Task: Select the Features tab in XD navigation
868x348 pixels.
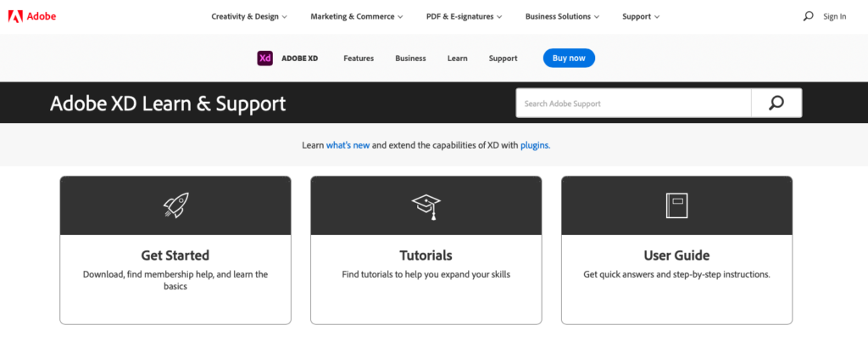Action: click(x=359, y=59)
